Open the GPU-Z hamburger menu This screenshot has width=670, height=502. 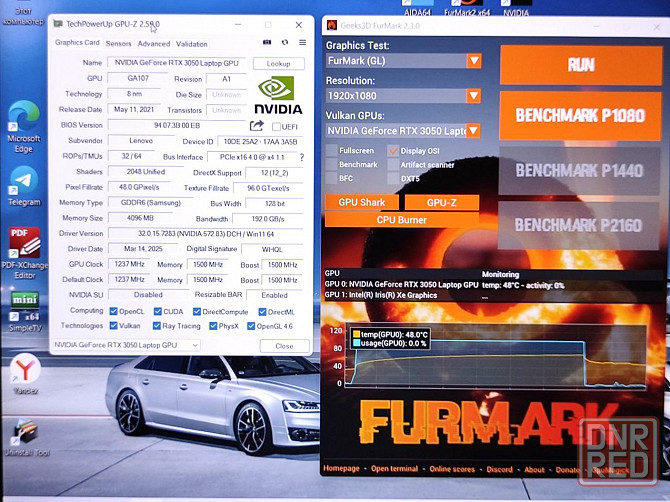click(x=303, y=42)
